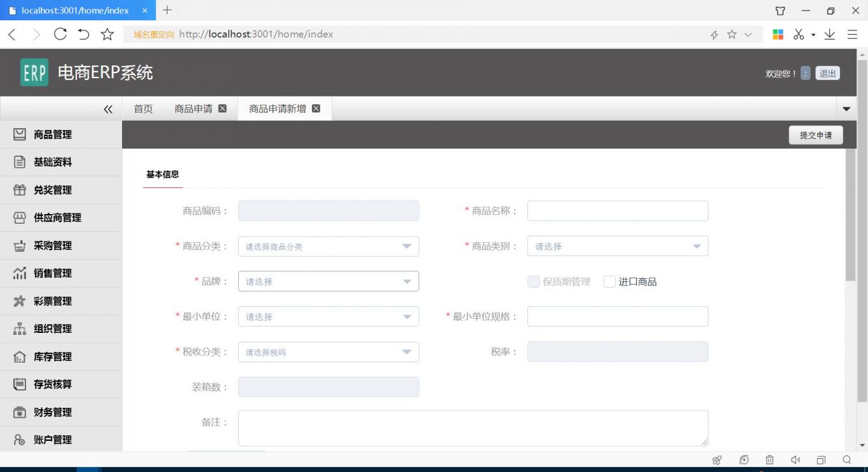The image size is (868, 472).
Task: Switch to the 首页 tab
Action: tap(143, 109)
